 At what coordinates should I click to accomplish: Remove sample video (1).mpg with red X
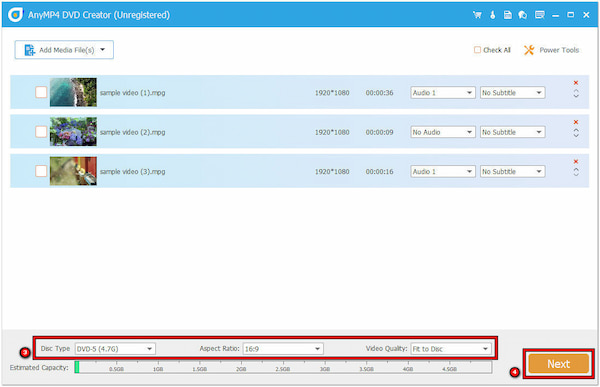pyautogui.click(x=576, y=83)
